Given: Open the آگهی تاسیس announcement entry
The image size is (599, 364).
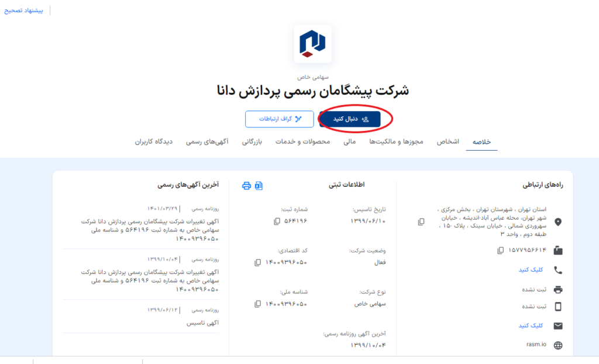Looking at the screenshot, I should pyautogui.click(x=202, y=323).
